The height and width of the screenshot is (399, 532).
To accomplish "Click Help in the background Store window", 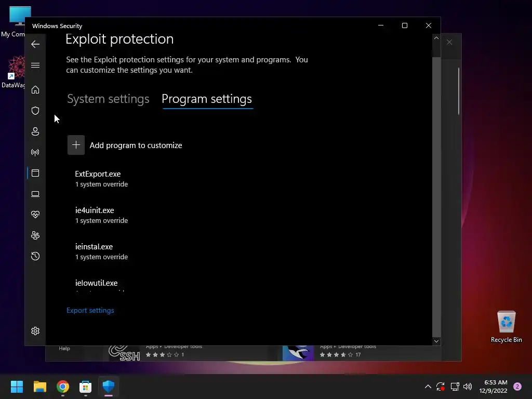I will (x=64, y=349).
